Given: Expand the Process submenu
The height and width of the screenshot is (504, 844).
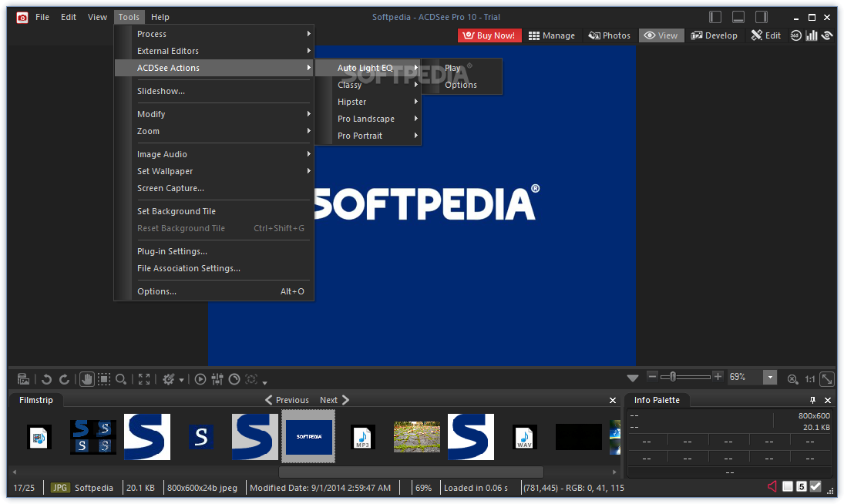Looking at the screenshot, I should coord(214,34).
